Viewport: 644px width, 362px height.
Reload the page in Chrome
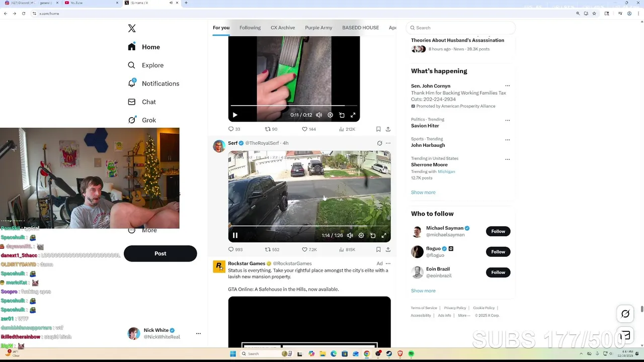click(23, 14)
